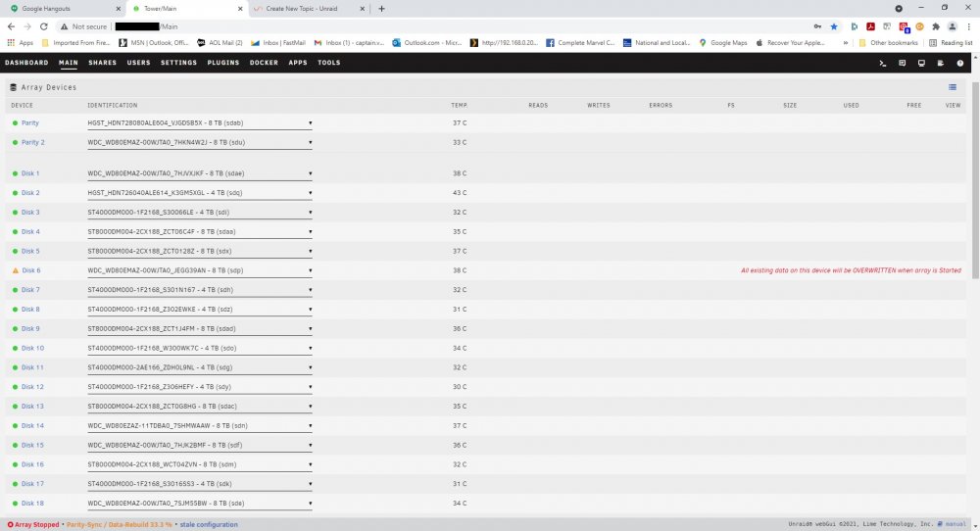Click the feedback icon in Unraid header

tap(902, 63)
